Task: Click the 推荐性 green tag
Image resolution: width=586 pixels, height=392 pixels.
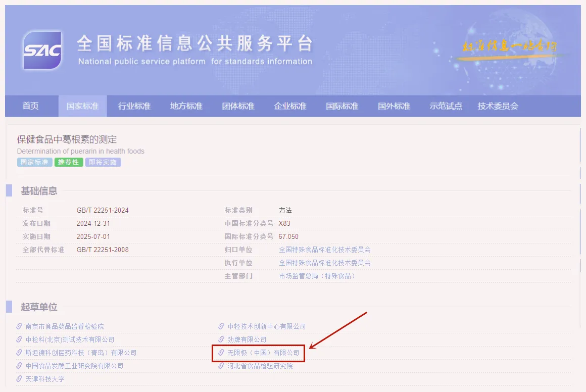Action: pyautogui.click(x=68, y=162)
